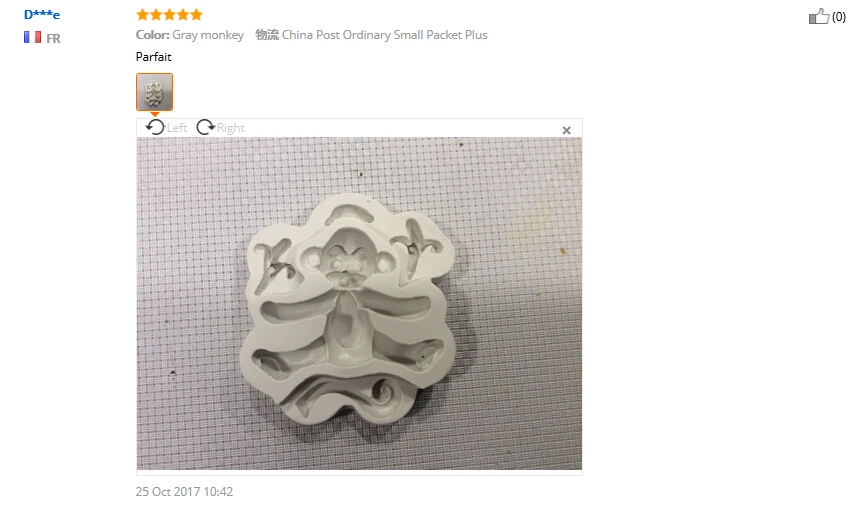Click the "Parfait" review comment
The height and width of the screenshot is (506, 860).
154,57
